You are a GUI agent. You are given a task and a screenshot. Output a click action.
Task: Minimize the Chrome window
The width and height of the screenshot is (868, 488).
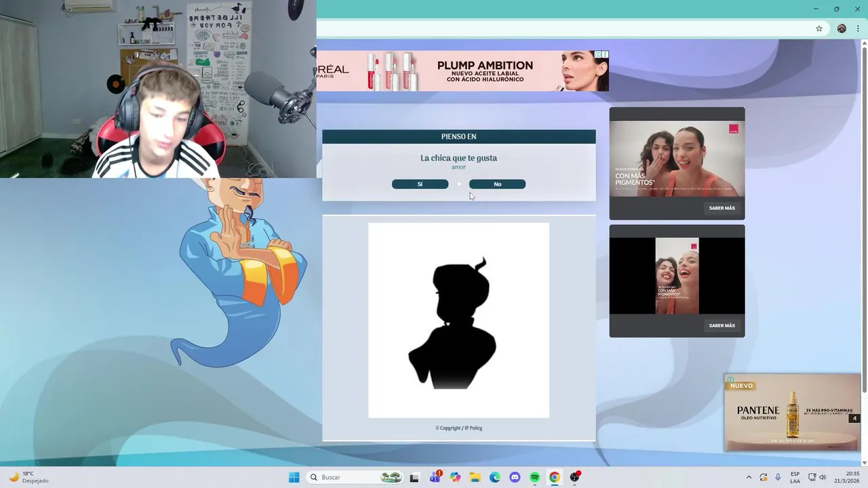[x=816, y=9]
